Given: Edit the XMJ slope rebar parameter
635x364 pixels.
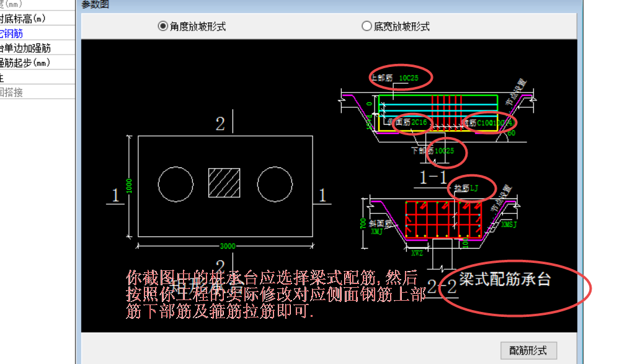Looking at the screenshot, I should 376,231.
